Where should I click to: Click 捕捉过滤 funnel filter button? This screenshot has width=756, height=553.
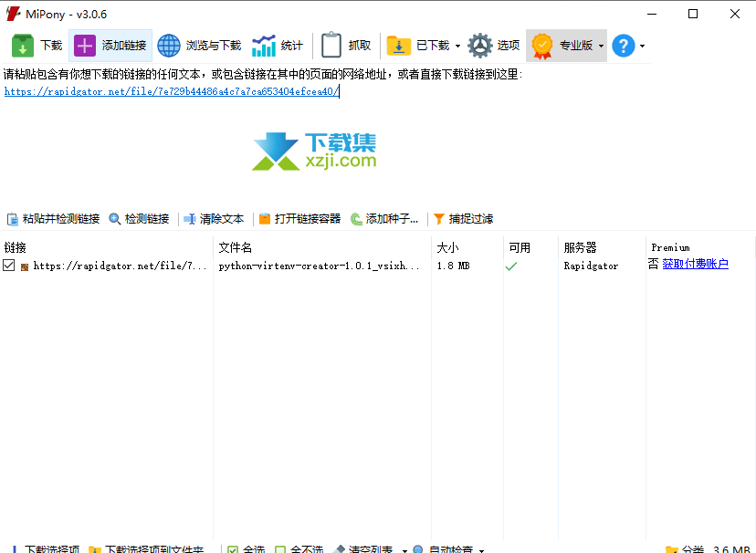tap(463, 219)
